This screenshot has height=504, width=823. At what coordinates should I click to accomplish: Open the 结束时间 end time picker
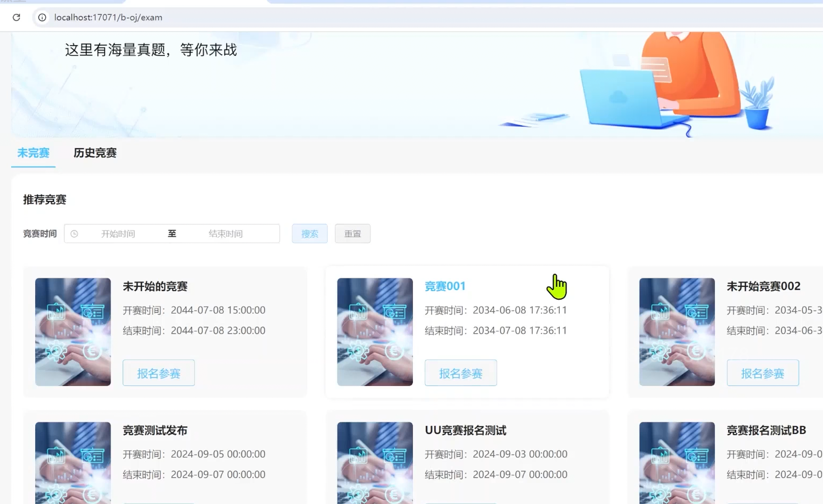(x=226, y=234)
